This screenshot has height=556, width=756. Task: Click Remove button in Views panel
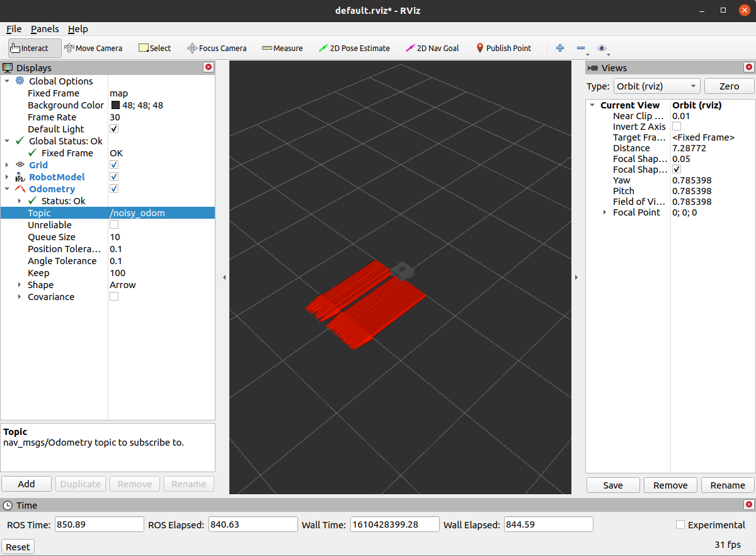(x=670, y=485)
